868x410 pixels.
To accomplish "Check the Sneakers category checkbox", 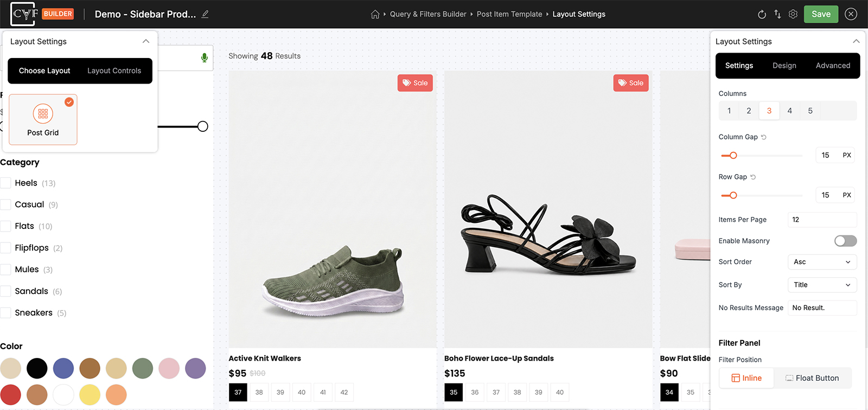I will tap(6, 312).
